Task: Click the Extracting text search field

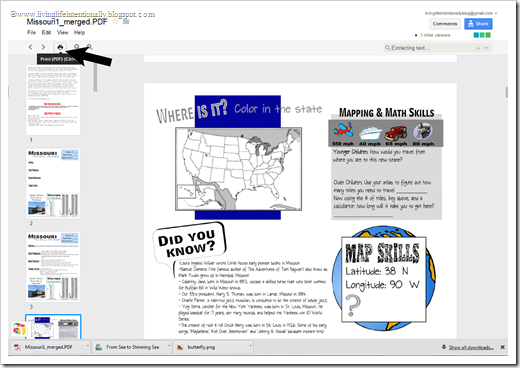Action: pos(437,48)
